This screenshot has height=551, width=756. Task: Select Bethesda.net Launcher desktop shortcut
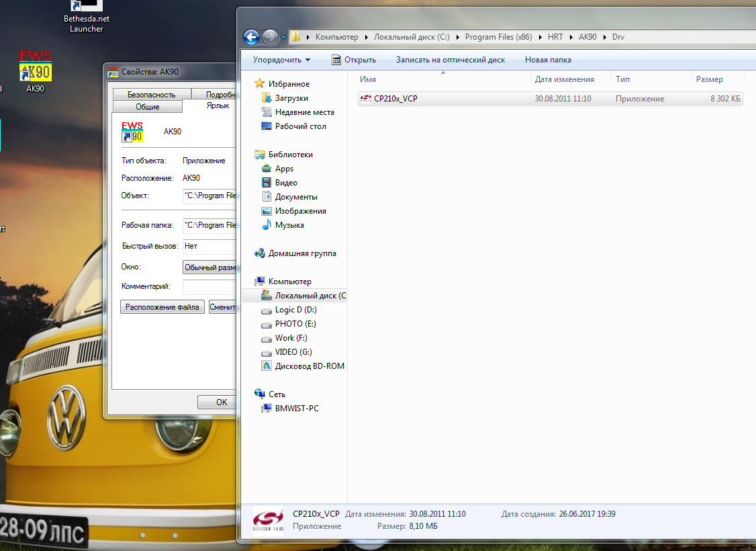coord(87,17)
